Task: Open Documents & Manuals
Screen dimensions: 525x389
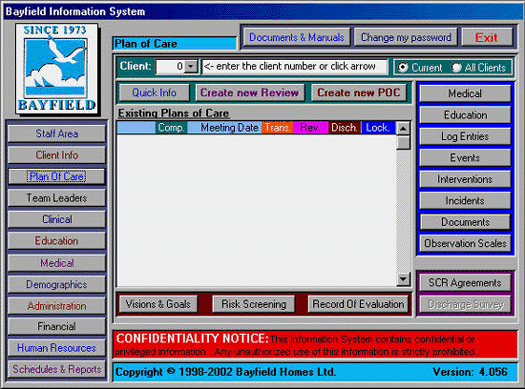Action: pyautogui.click(x=296, y=37)
